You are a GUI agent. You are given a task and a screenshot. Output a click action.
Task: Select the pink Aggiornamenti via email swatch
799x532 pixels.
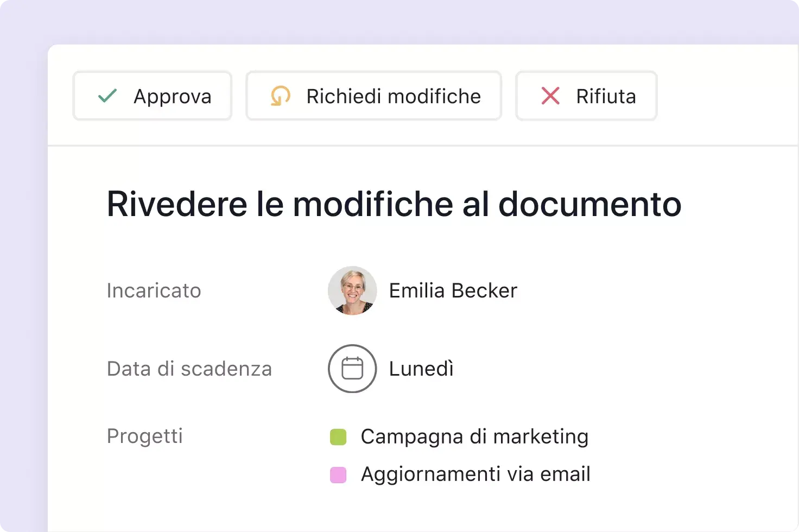(338, 474)
